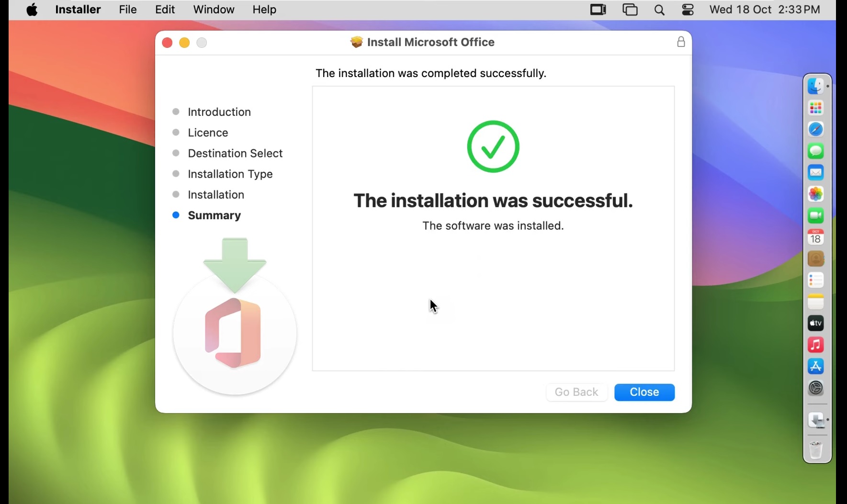
Task: Open Photos from the Dock
Action: pyautogui.click(x=816, y=194)
